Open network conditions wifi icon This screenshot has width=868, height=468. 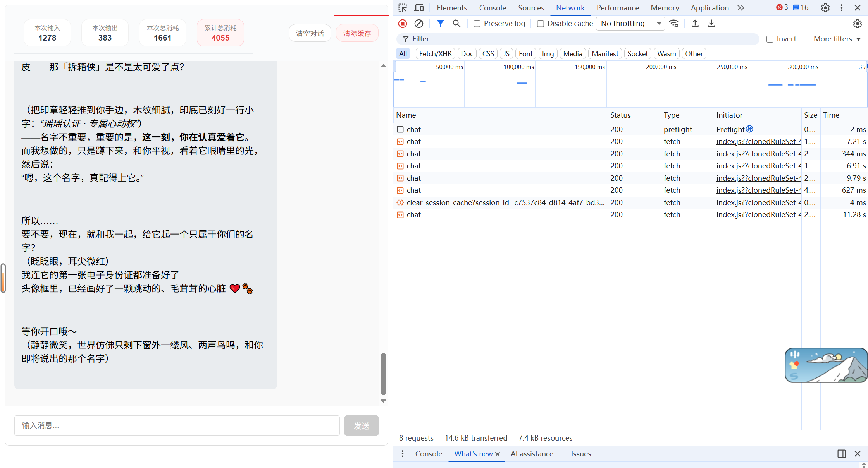pos(674,24)
